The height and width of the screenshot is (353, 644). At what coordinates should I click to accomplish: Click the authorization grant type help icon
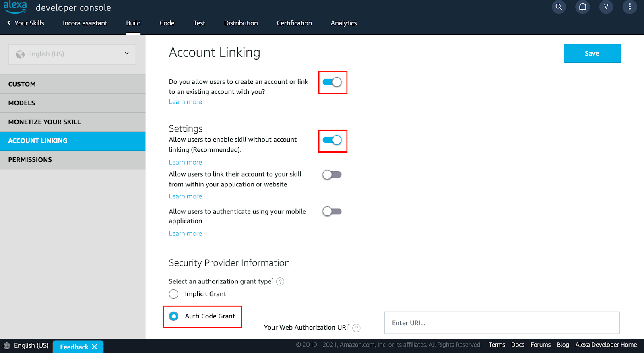click(x=280, y=282)
